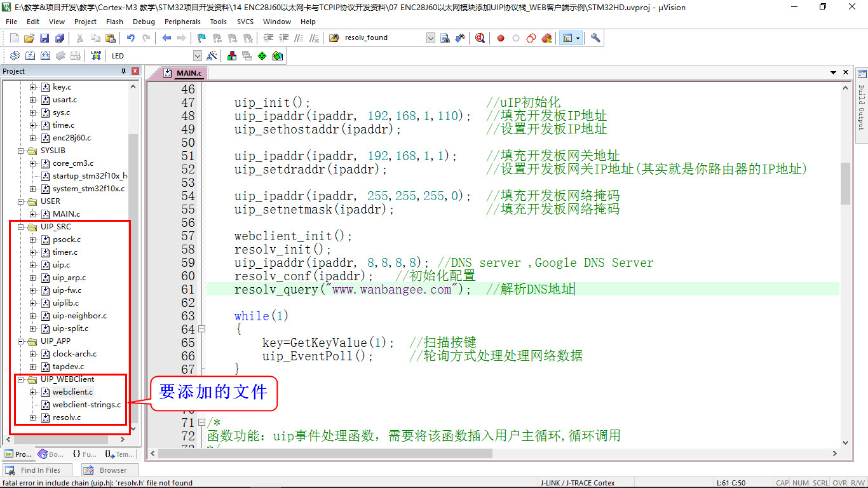Close the MAIN.c editor tab with the X
The width and height of the screenshot is (868, 488).
pyautogui.click(x=846, y=73)
